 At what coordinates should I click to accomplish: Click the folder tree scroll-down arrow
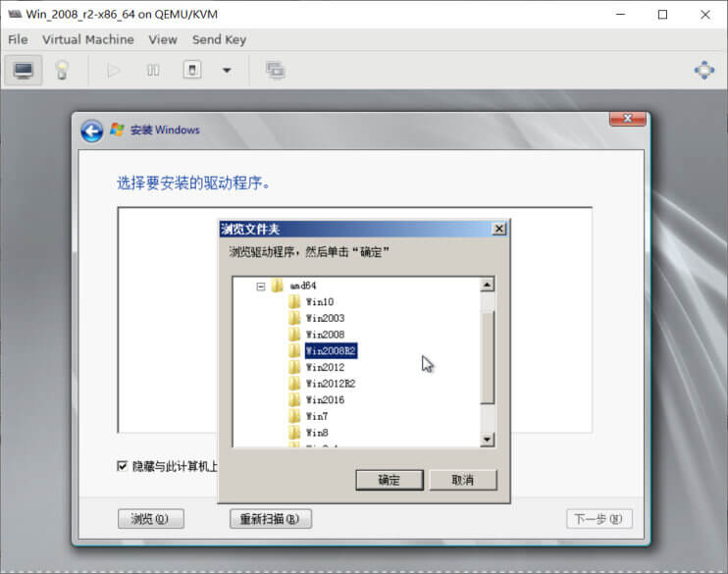(487, 440)
